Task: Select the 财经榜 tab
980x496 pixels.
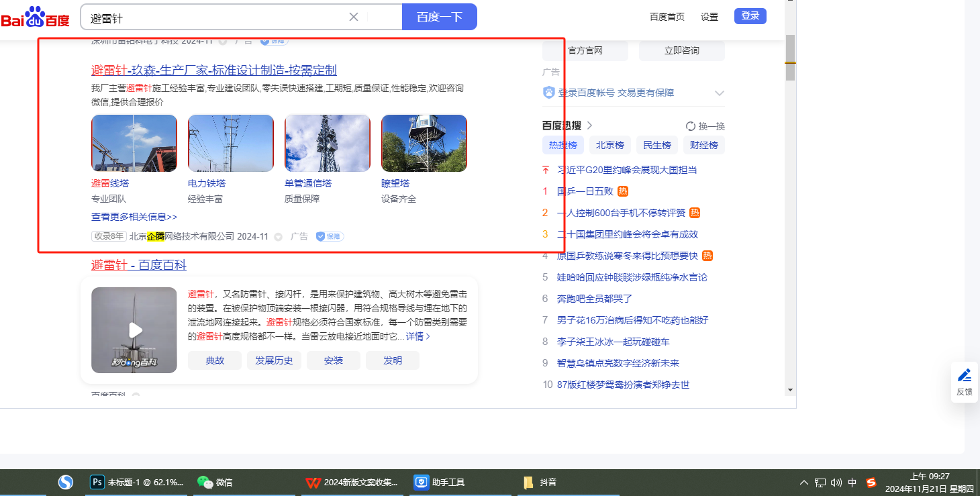Action: 704,145
